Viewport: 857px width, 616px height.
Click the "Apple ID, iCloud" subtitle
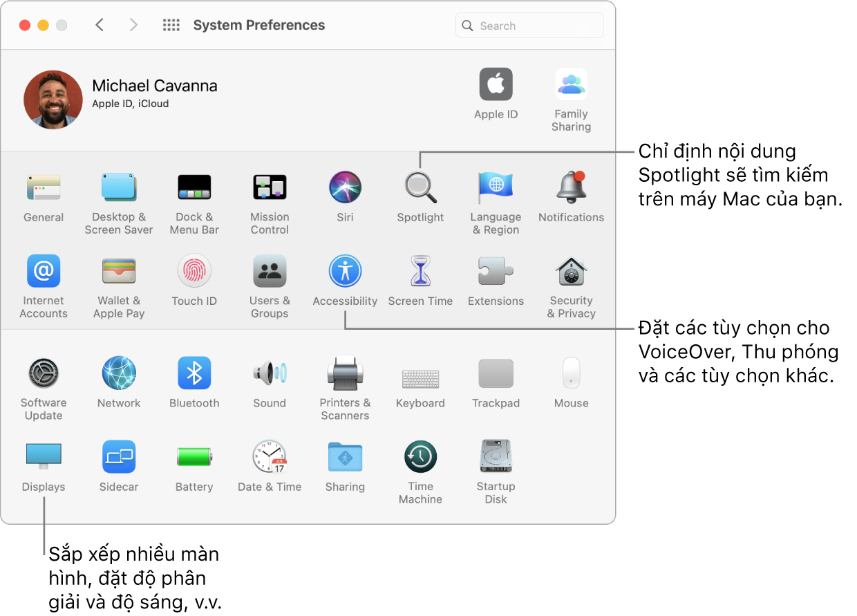click(131, 104)
